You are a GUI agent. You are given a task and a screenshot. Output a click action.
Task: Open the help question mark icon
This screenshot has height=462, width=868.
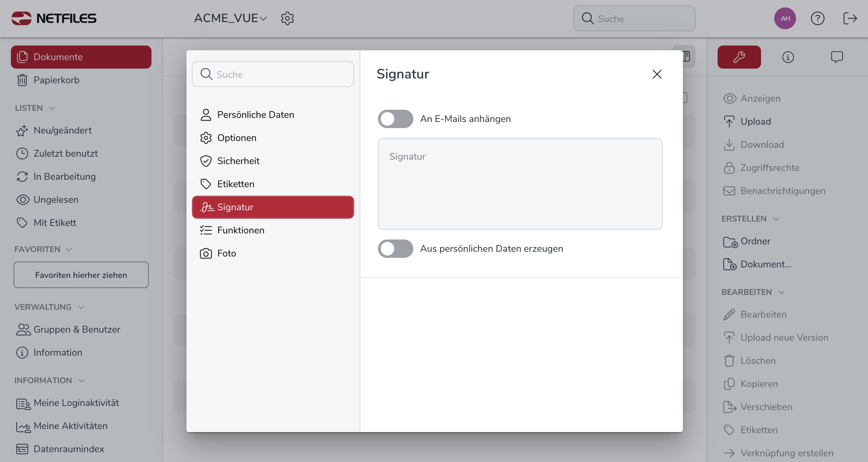(817, 18)
